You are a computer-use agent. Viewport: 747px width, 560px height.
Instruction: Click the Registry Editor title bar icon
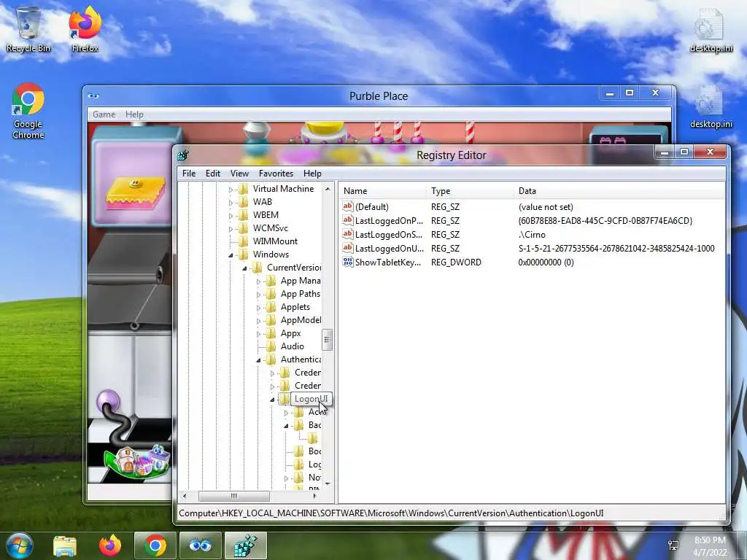[183, 155]
